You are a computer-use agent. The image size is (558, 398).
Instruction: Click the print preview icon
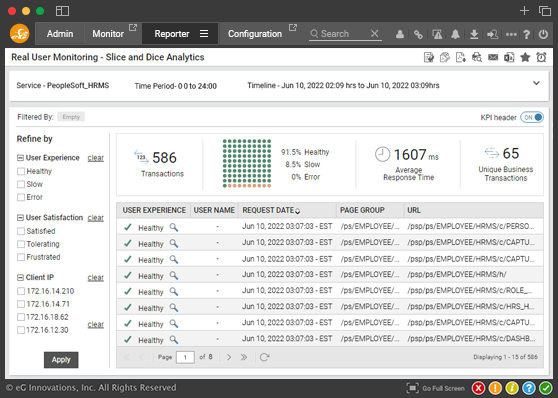477,57
